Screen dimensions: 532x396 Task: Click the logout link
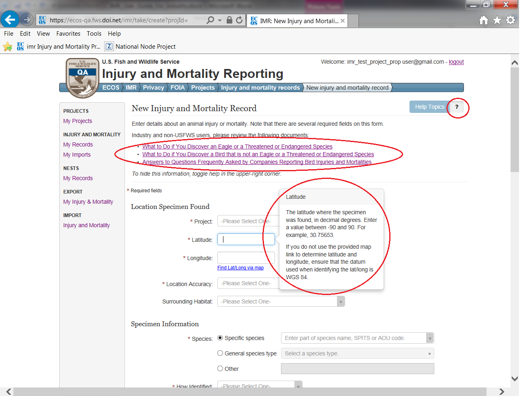click(456, 62)
